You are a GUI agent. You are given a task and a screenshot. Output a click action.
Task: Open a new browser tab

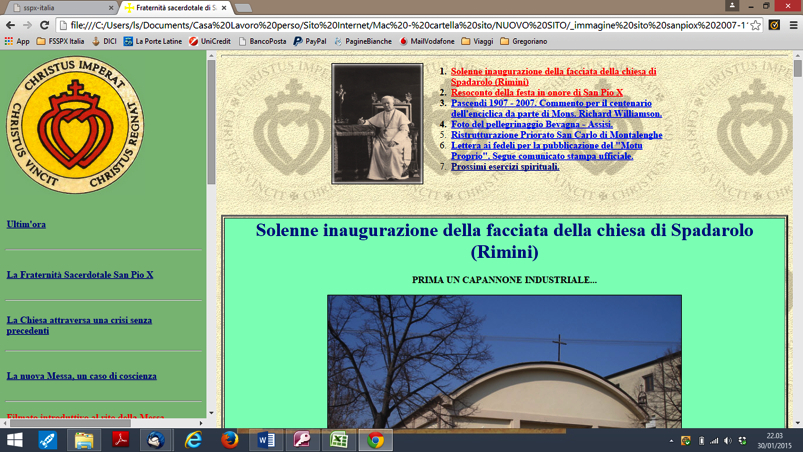point(243,8)
